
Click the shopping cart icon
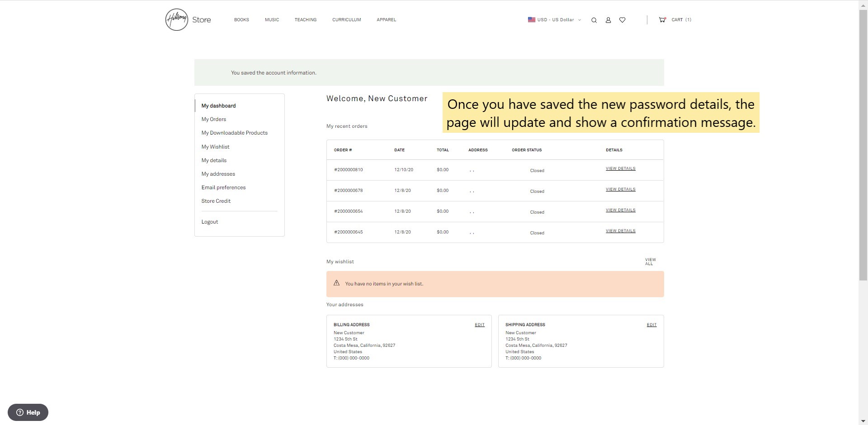(662, 20)
